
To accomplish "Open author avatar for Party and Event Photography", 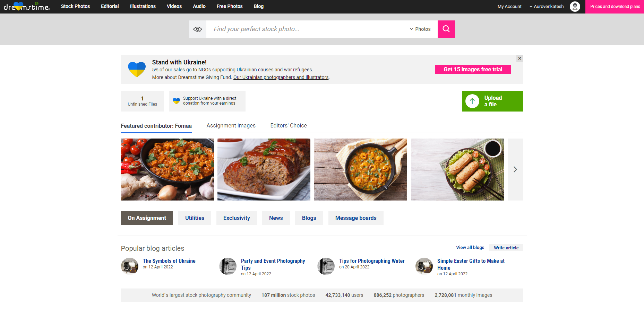I will click(228, 266).
